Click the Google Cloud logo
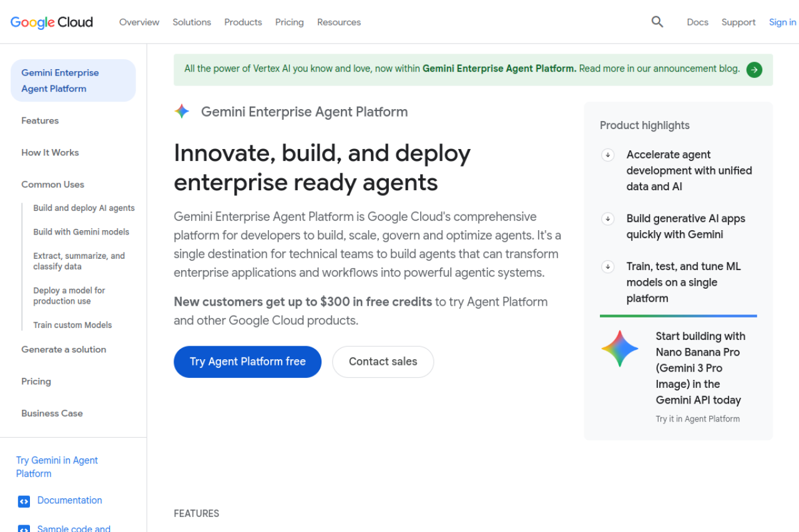The width and height of the screenshot is (799, 532). 52,22
